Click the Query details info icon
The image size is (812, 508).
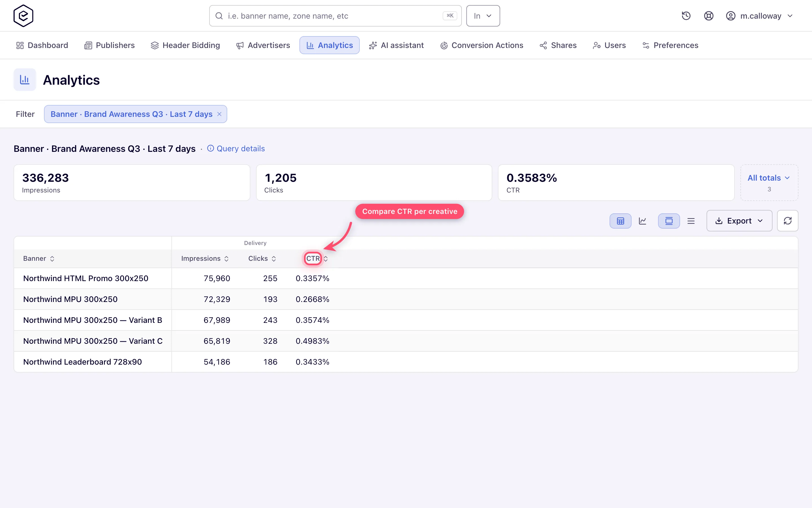tap(210, 148)
